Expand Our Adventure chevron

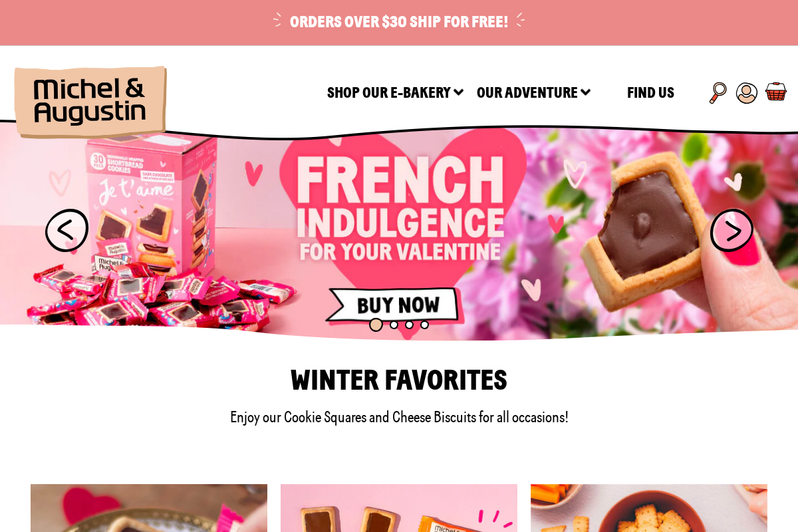585,92
